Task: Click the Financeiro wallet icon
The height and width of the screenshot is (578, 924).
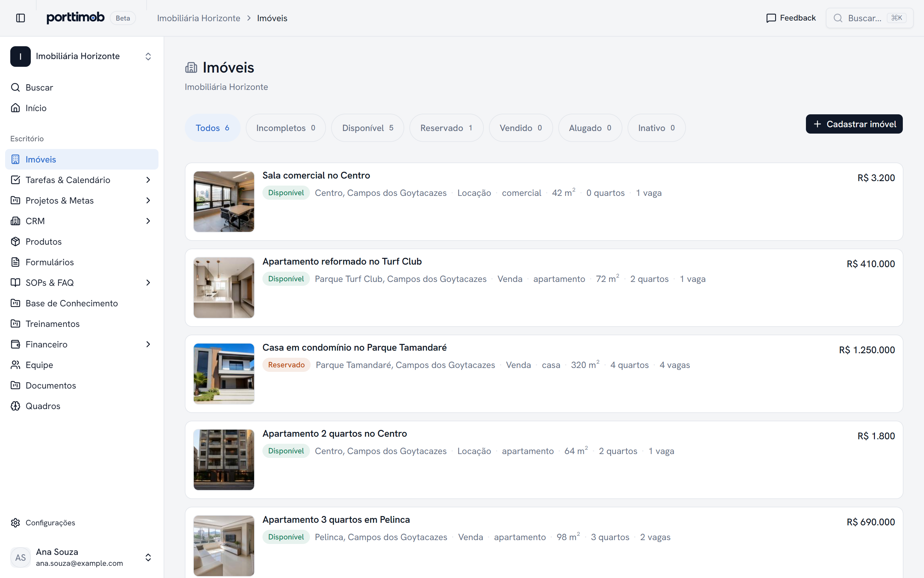Action: pos(15,345)
